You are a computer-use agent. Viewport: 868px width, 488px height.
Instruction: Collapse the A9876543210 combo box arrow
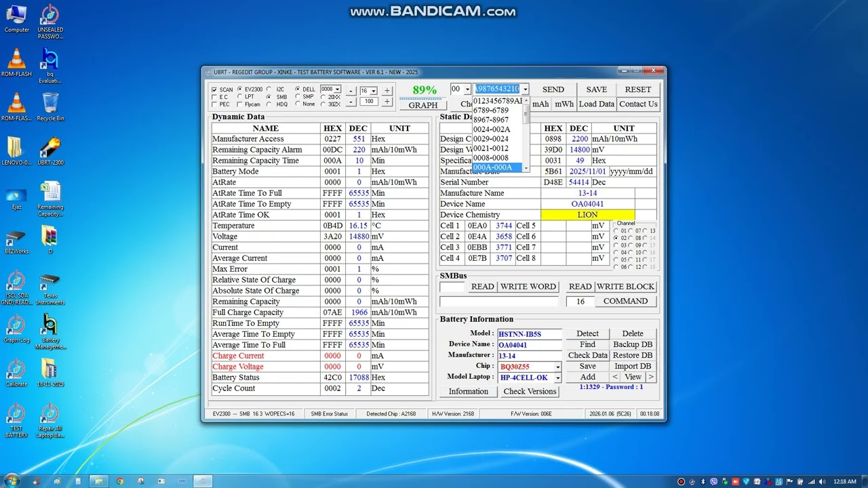[x=525, y=89]
